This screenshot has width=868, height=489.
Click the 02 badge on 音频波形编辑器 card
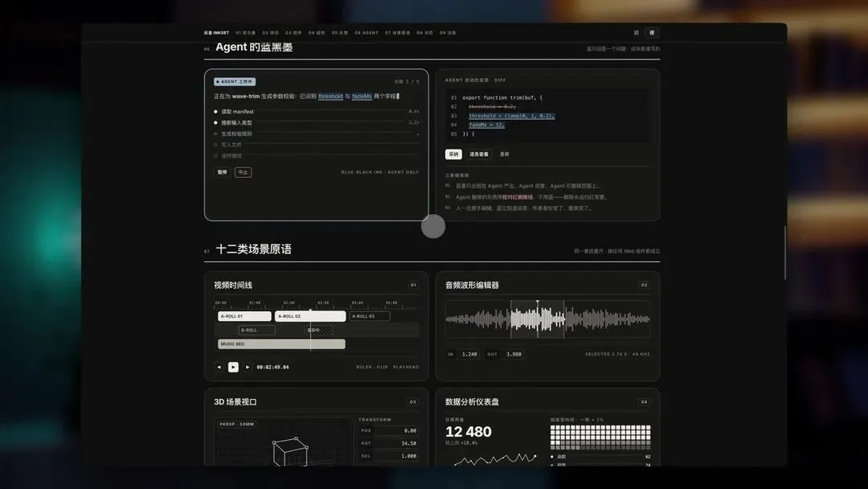point(645,286)
